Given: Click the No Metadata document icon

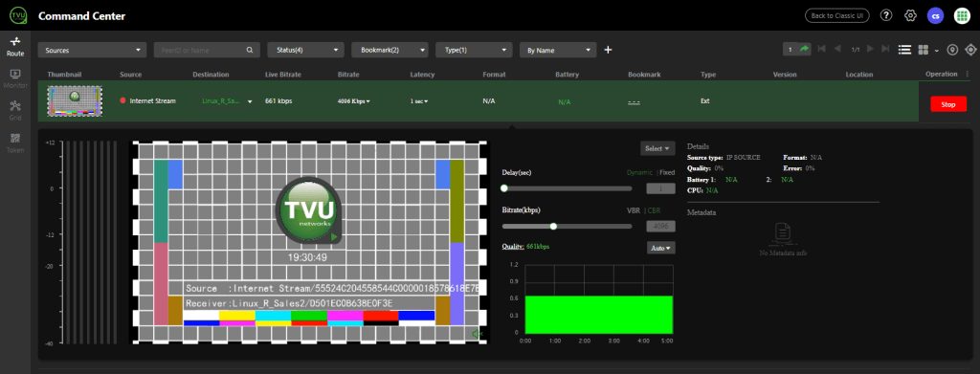Looking at the screenshot, I should pos(783,234).
